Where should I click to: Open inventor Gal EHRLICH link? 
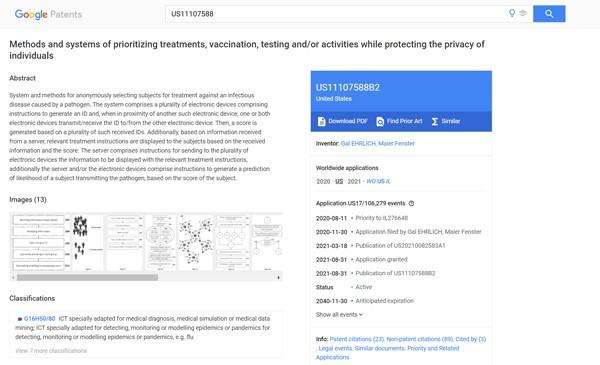coord(358,143)
